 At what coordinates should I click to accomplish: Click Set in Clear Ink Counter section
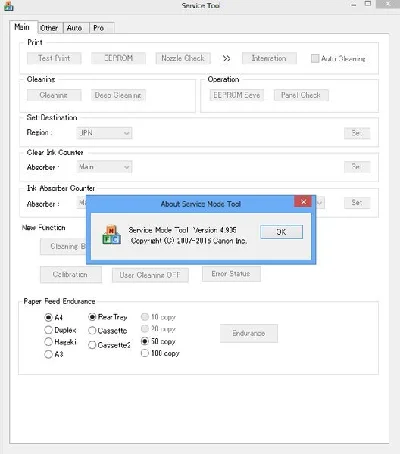pos(357,166)
